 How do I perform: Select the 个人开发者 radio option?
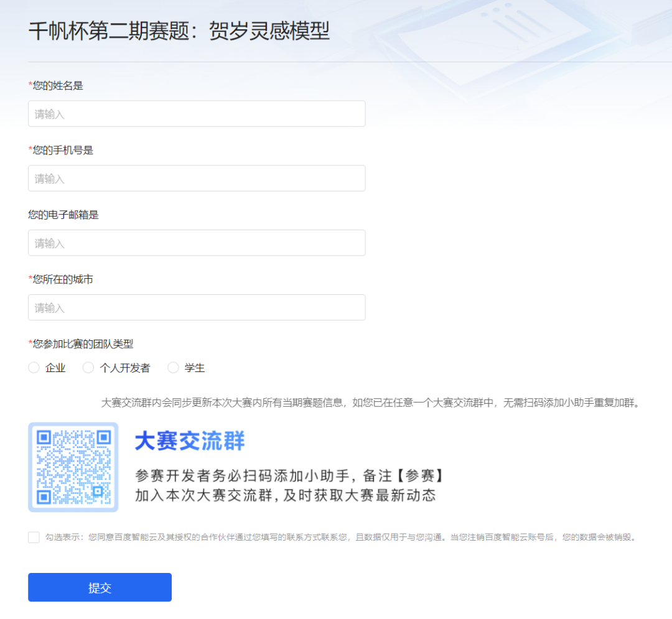pyautogui.click(x=88, y=368)
